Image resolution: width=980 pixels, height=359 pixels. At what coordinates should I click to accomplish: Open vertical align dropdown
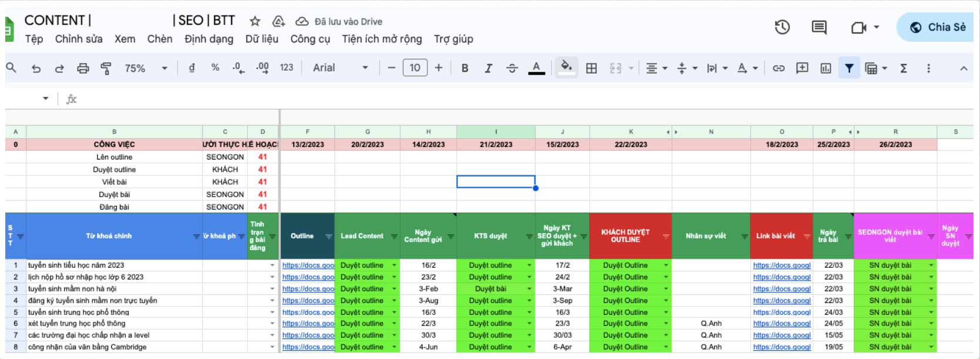687,68
